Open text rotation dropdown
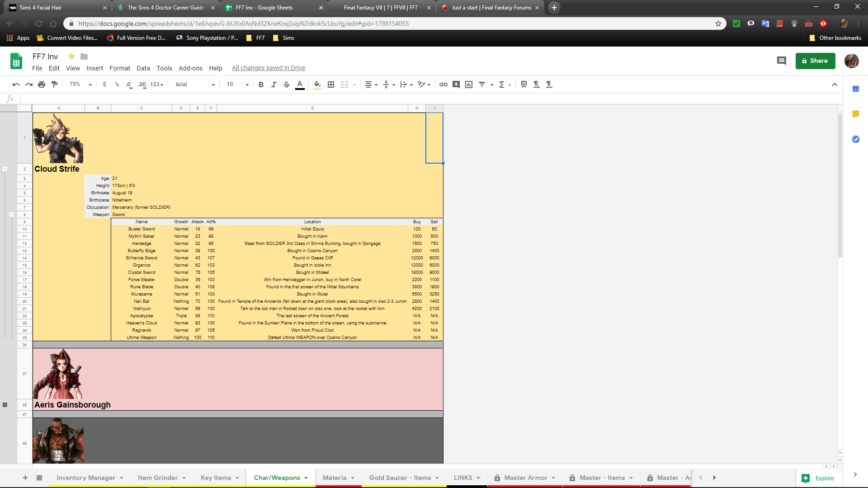 coord(424,84)
